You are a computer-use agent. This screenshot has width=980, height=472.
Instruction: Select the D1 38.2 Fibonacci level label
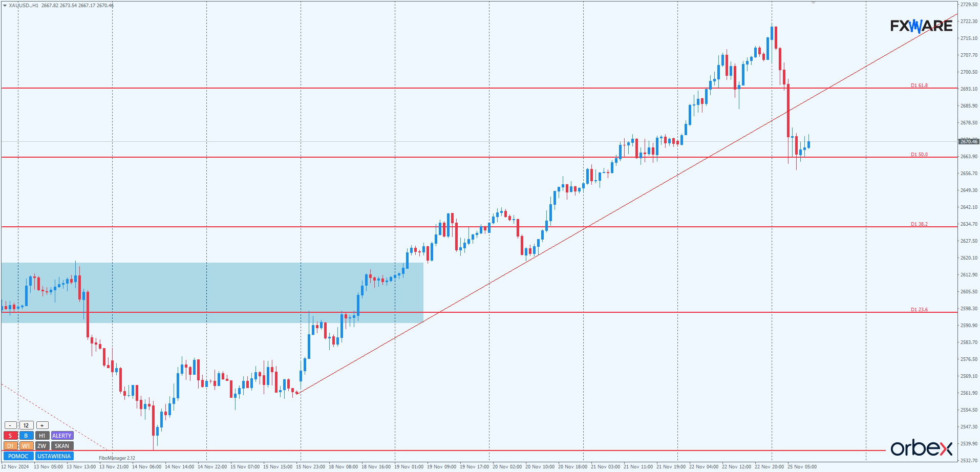[919, 224]
